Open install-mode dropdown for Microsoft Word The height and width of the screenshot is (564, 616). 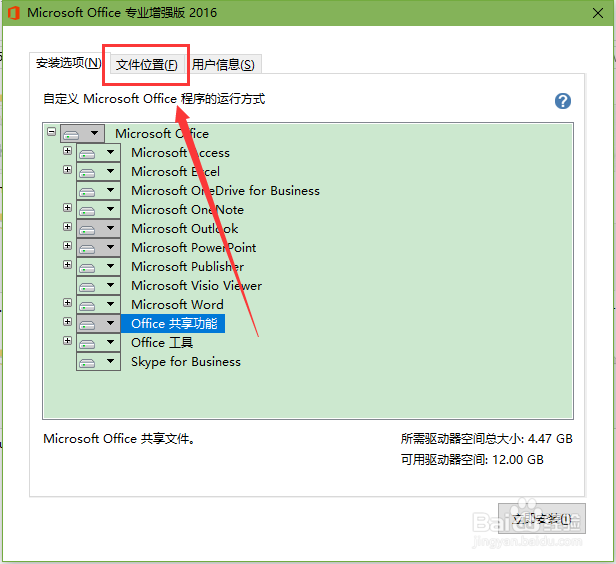pos(98,304)
